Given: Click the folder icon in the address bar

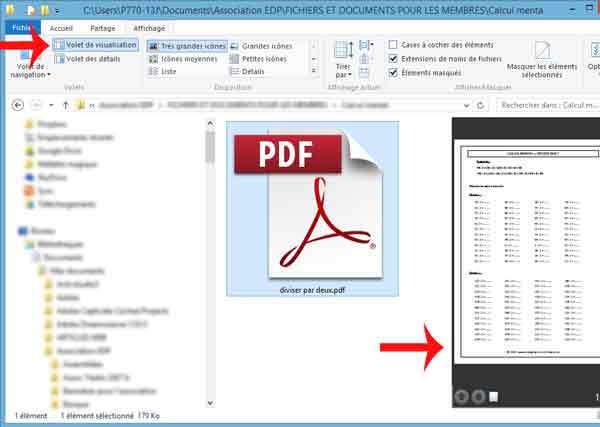Looking at the screenshot, I should 80,105.
